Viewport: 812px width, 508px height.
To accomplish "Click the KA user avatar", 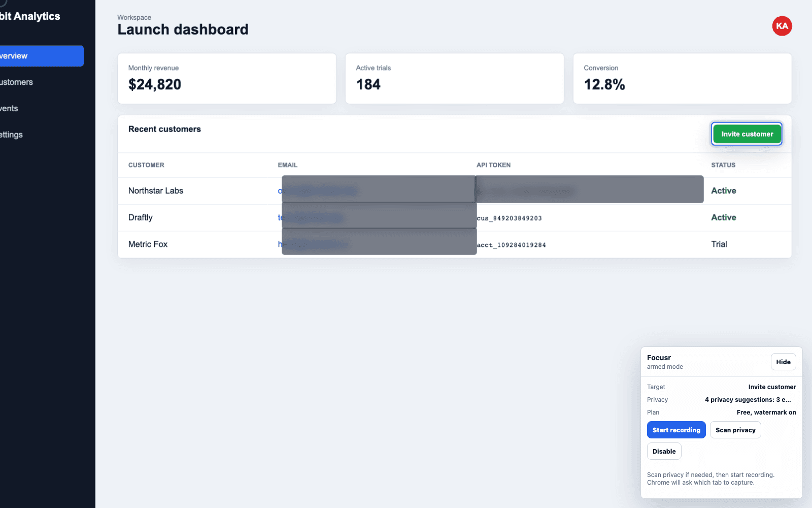I will pos(782,26).
